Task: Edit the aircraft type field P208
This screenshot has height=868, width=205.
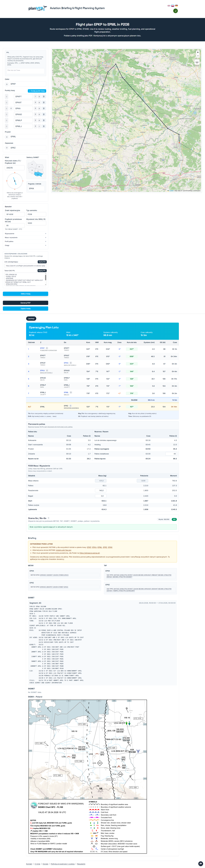Action: coord(36,214)
